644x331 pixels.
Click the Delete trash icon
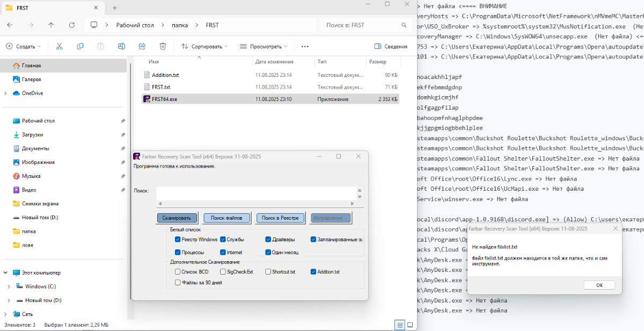[163, 46]
